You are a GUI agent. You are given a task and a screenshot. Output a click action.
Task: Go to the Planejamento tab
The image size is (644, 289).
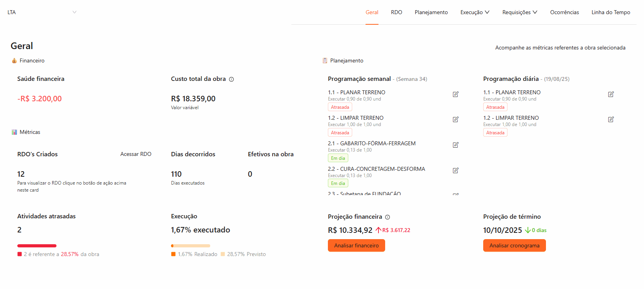431,12
